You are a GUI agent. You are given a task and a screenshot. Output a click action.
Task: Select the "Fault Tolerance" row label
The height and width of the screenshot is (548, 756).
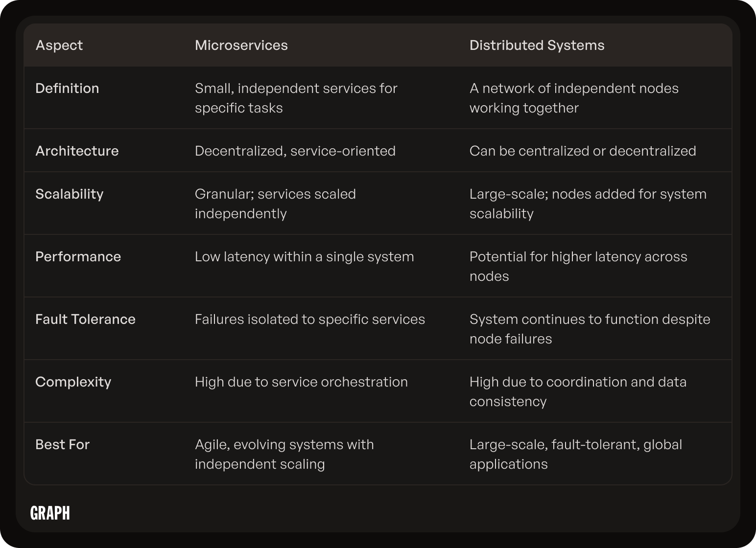pos(86,320)
